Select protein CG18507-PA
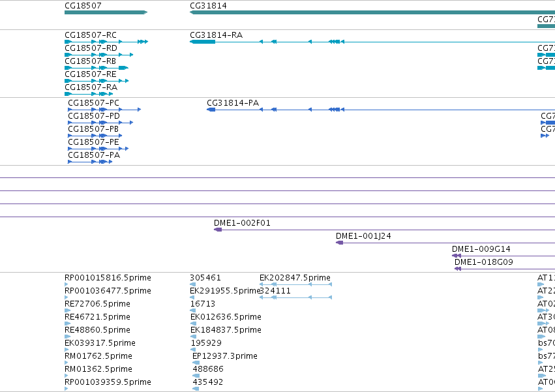 tap(94, 155)
